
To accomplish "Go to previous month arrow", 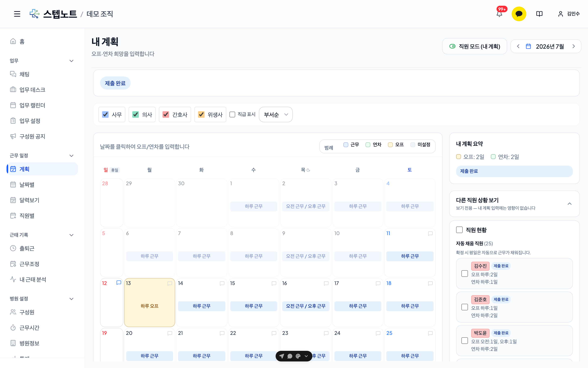I will (518, 46).
